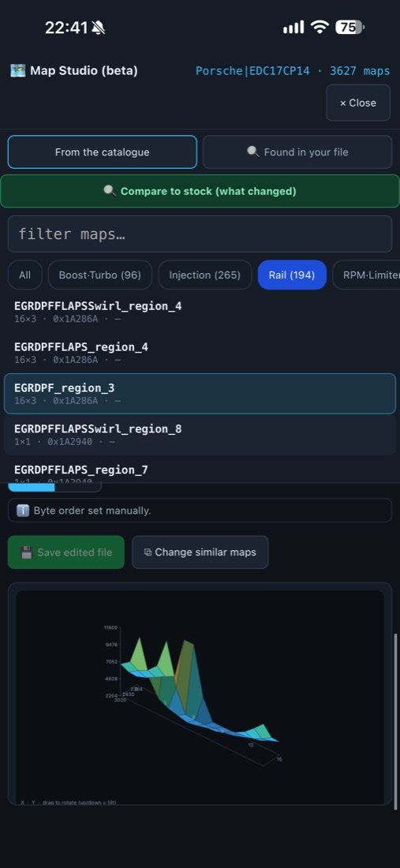Select the All category filter chip
400x868 pixels.
click(25, 275)
